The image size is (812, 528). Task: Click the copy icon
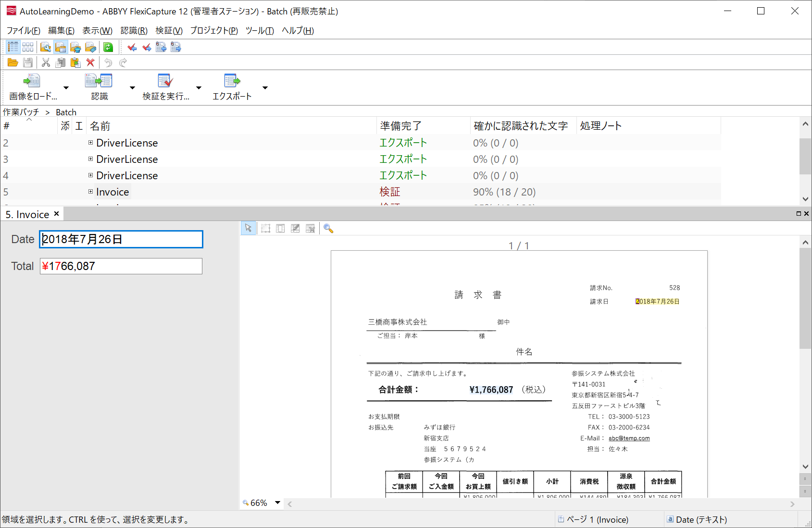(x=61, y=62)
